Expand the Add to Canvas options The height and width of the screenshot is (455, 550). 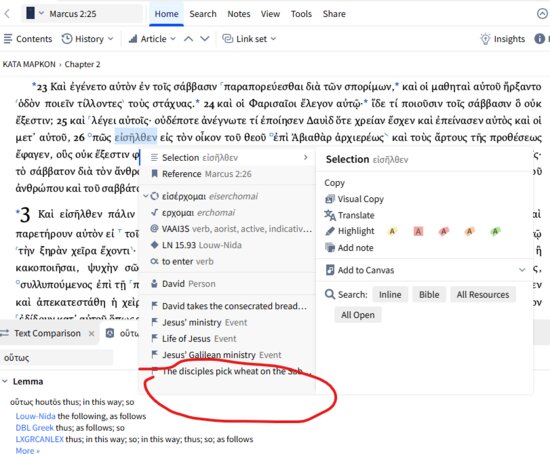point(522,270)
